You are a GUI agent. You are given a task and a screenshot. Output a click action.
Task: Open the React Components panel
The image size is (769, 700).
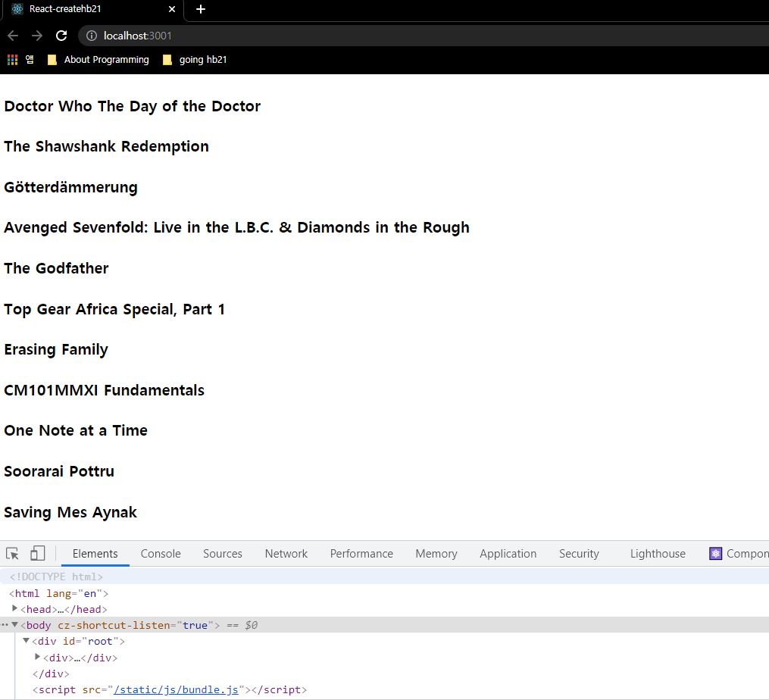pyautogui.click(x=739, y=554)
